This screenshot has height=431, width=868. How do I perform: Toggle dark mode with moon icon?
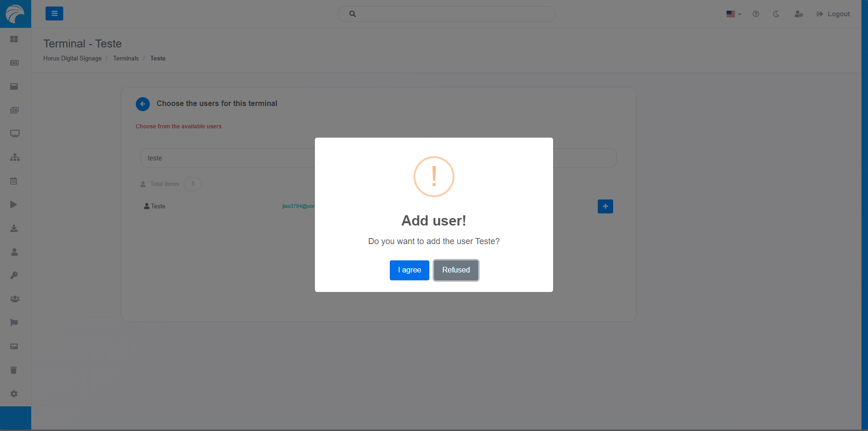776,14
